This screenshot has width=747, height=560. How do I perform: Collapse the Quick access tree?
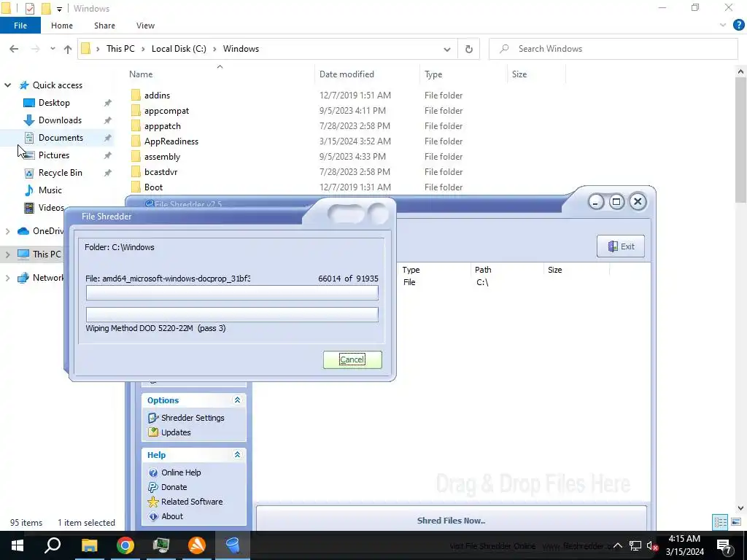click(x=7, y=85)
